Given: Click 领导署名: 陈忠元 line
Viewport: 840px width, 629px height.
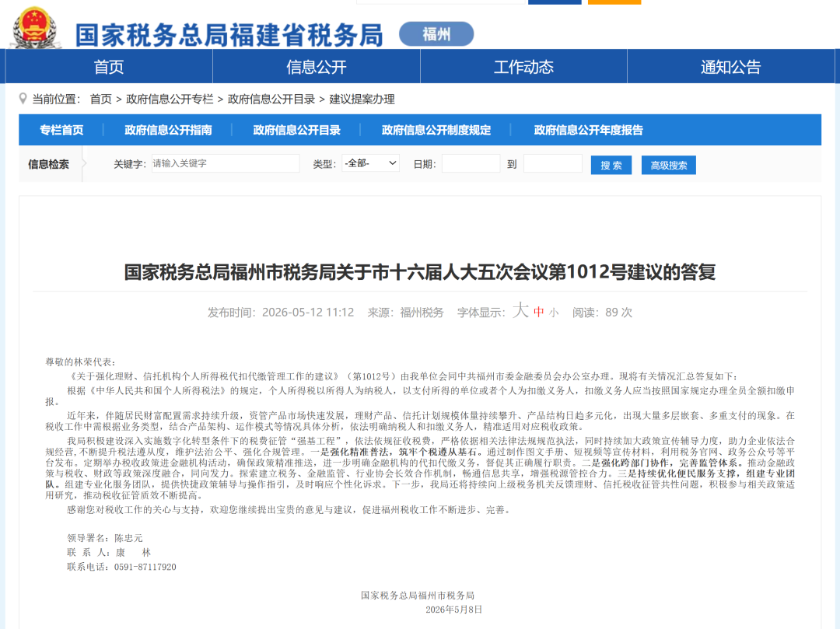Looking at the screenshot, I should pos(104,538).
